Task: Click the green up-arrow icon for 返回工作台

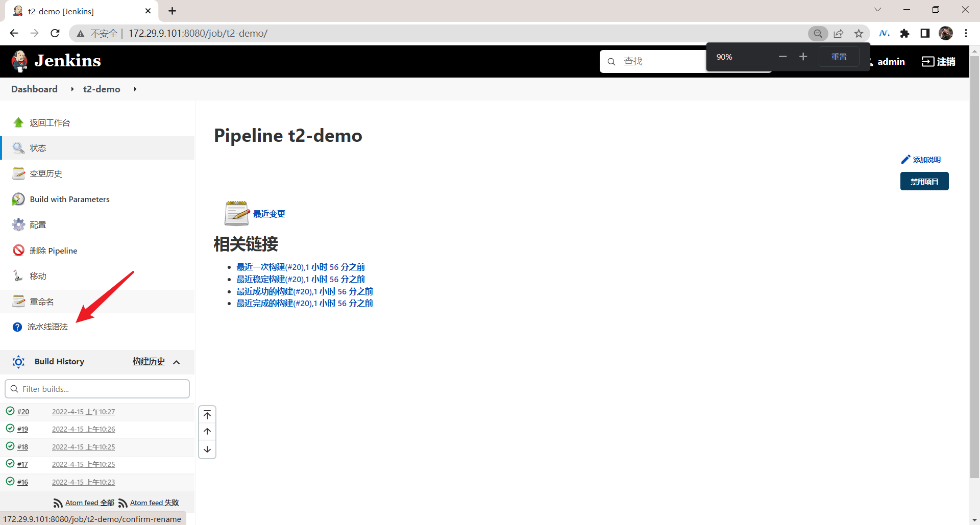Action: point(18,122)
